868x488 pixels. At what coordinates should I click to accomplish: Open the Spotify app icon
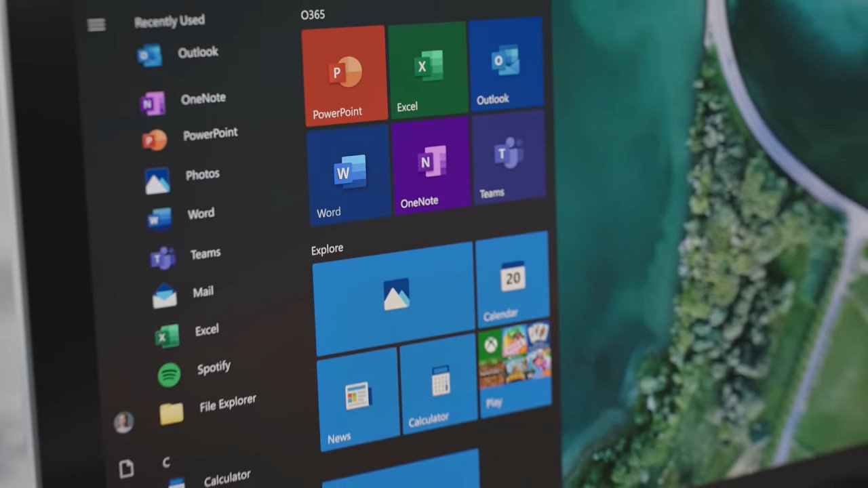coord(170,375)
